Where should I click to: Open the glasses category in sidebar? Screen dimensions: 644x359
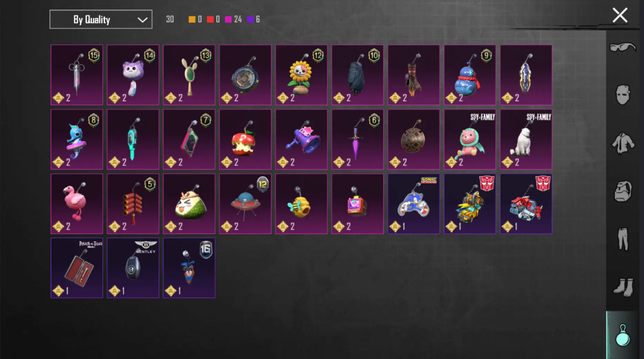click(x=623, y=47)
